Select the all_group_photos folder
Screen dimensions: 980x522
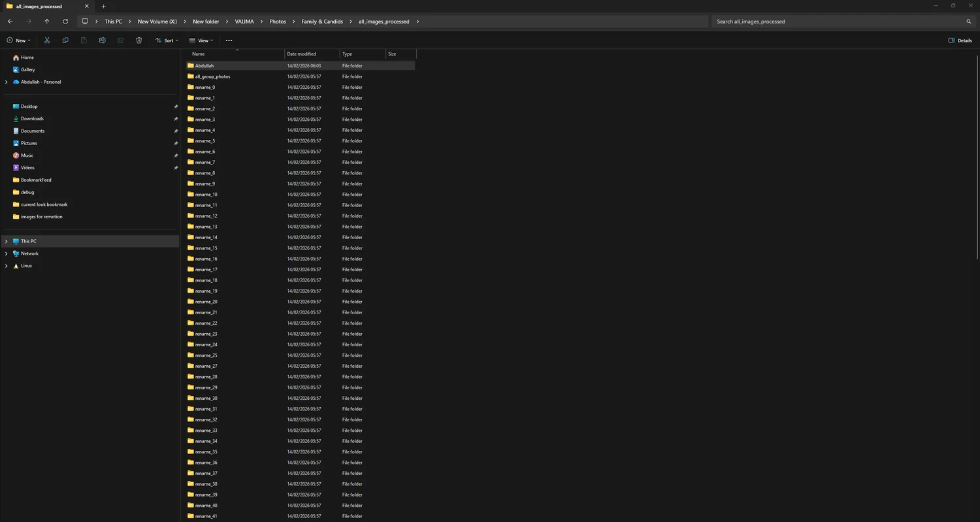pos(301,76)
